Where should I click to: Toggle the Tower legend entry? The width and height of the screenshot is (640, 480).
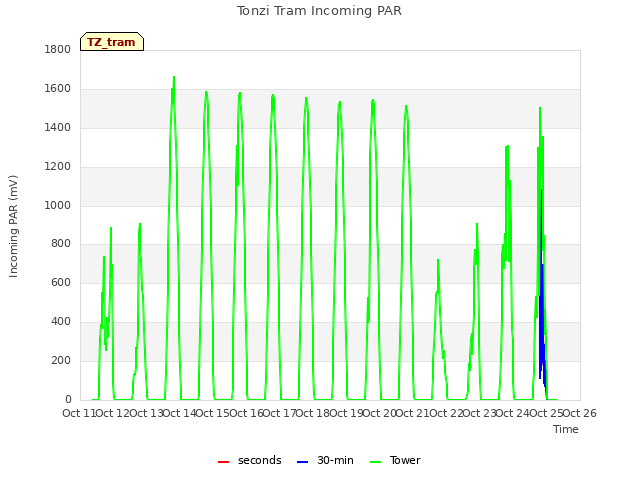[395, 460]
